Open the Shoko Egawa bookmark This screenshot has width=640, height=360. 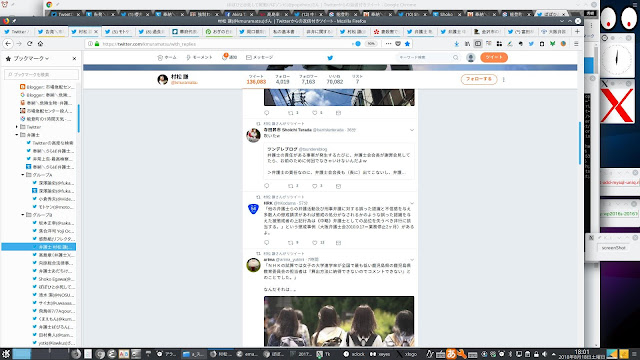point(53,279)
